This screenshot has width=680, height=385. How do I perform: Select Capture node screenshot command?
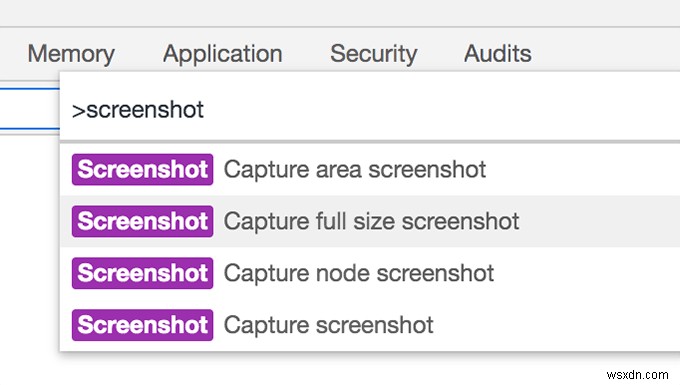[369, 273]
